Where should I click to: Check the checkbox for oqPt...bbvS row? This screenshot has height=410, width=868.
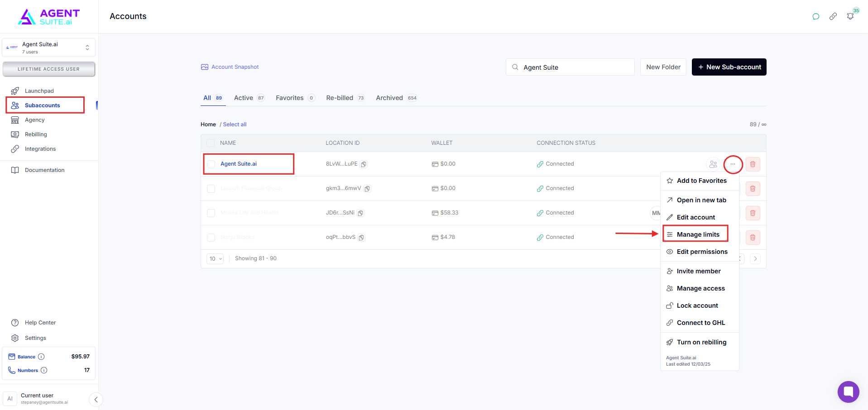click(x=211, y=238)
